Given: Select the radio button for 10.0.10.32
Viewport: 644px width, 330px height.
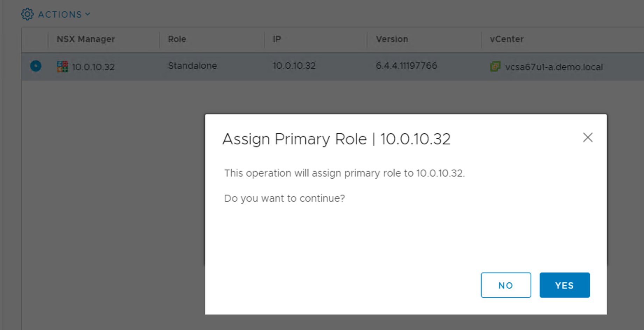Looking at the screenshot, I should pyautogui.click(x=36, y=66).
